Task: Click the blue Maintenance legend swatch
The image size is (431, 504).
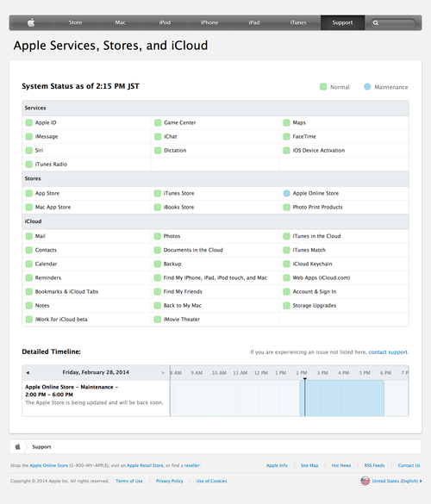Action: pyautogui.click(x=367, y=87)
